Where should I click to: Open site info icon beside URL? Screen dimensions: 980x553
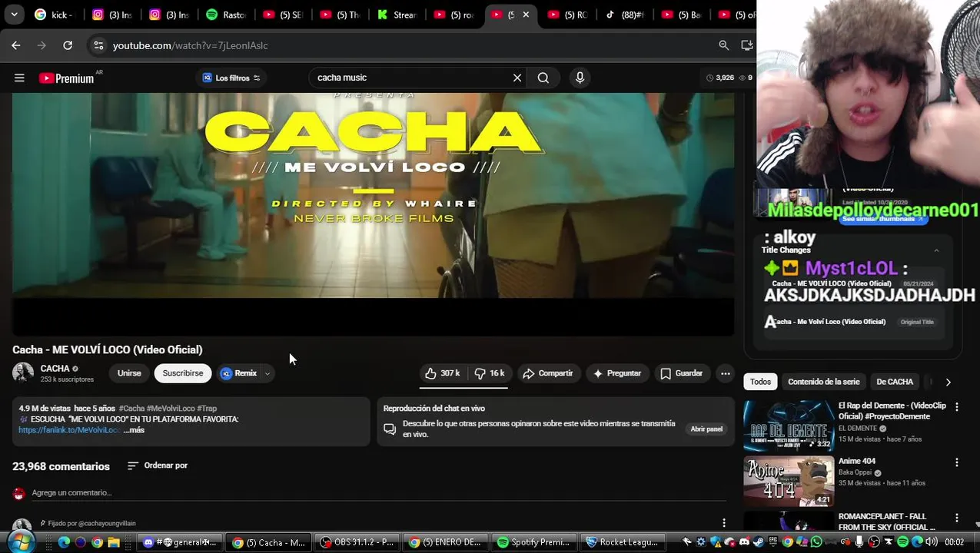coord(98,45)
